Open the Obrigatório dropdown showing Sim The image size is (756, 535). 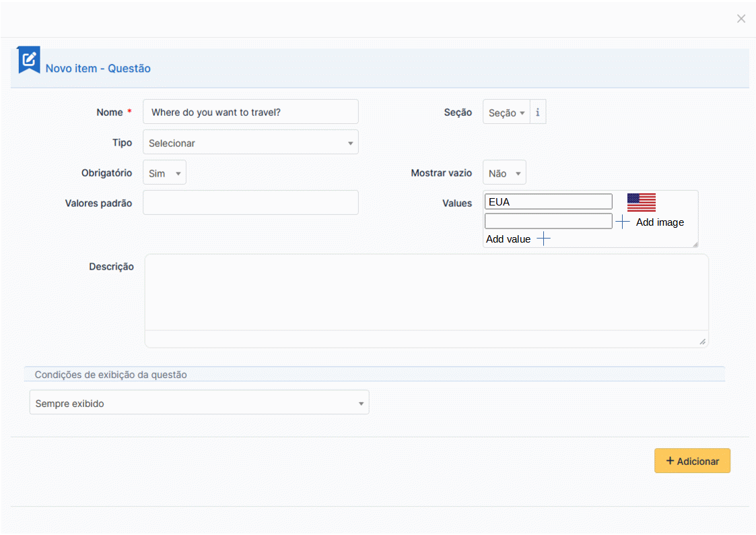coord(164,172)
